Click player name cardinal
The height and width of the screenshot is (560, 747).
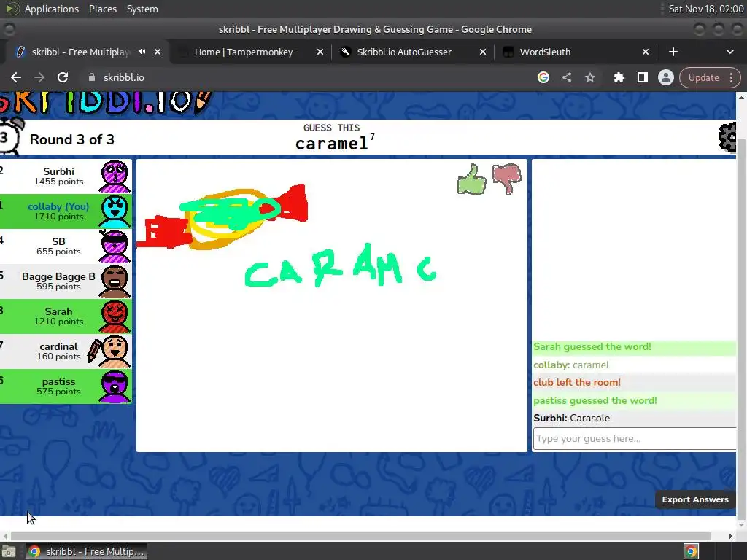[x=58, y=346]
